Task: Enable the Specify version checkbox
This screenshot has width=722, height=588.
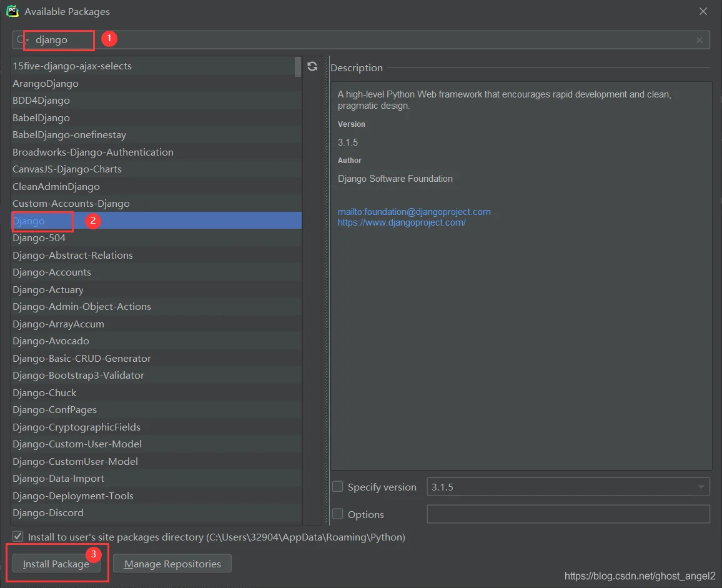Action: tap(337, 487)
